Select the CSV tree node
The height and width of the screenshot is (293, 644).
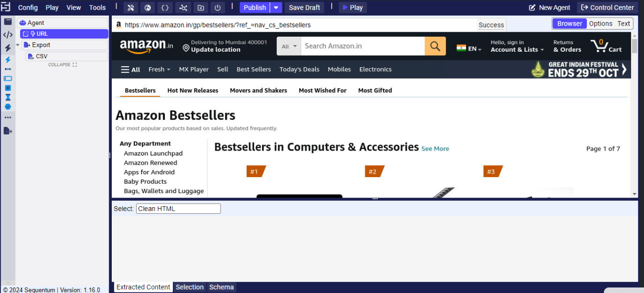[x=67, y=56]
